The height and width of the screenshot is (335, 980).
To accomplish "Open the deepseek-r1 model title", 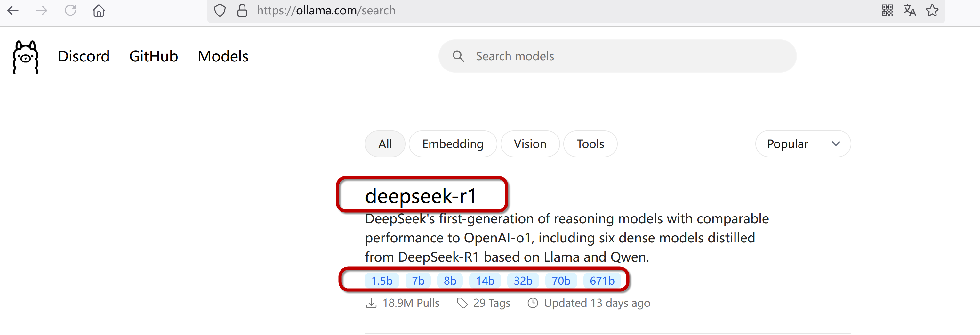I will pos(420,196).
